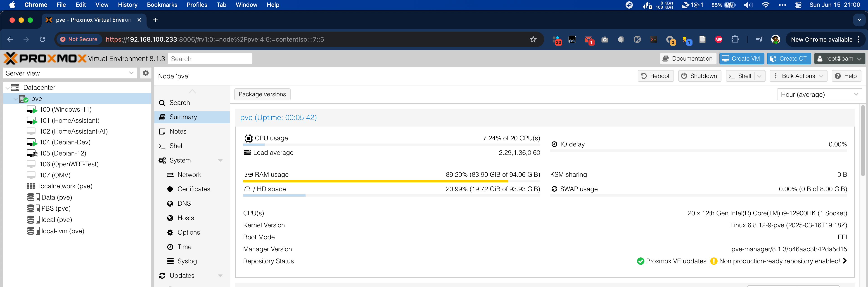Click the Time clock icon

(170, 247)
